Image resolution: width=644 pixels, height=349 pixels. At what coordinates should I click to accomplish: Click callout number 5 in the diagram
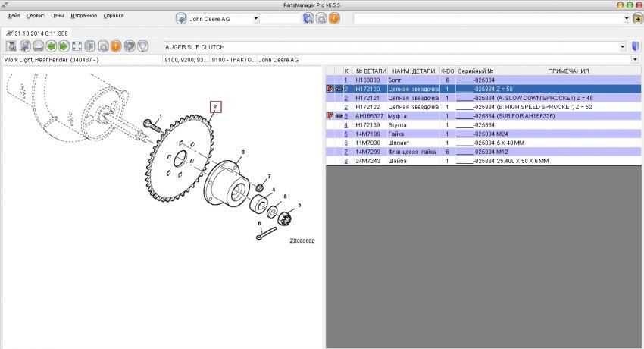point(299,204)
